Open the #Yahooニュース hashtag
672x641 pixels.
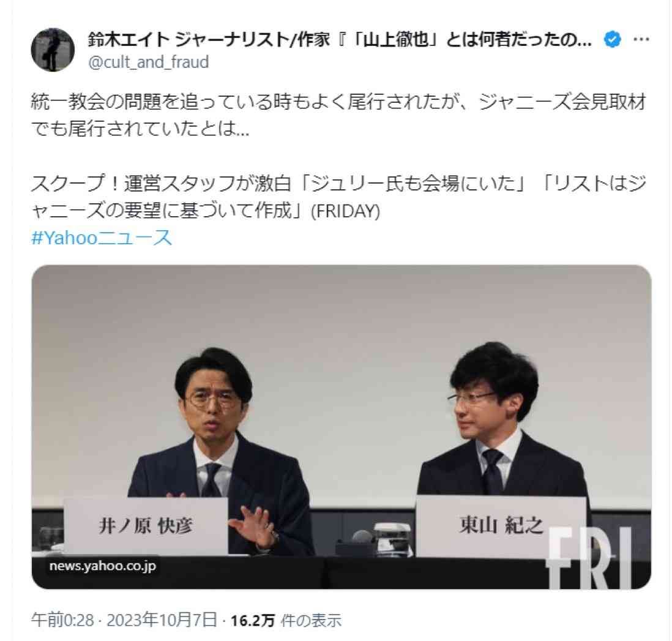(102, 238)
